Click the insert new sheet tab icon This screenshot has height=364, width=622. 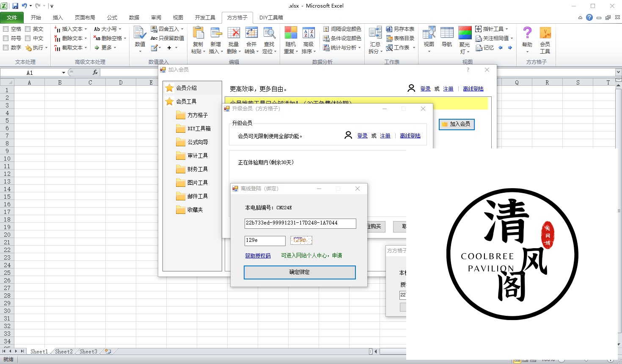pos(108,351)
